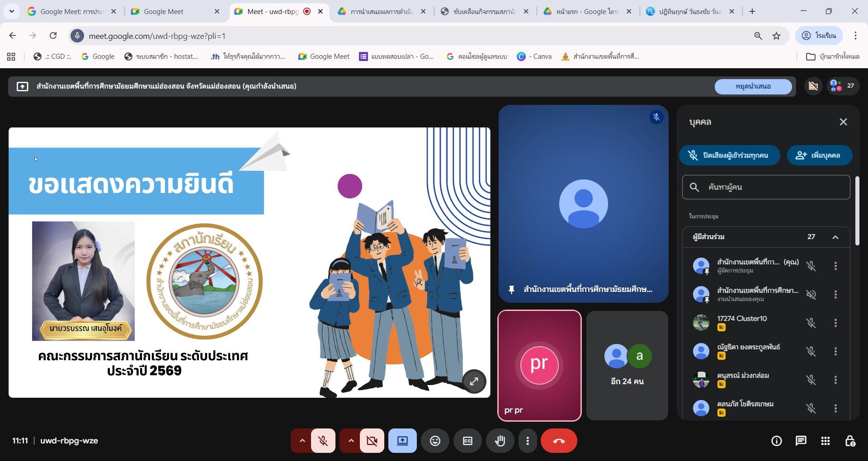Viewport: 868px width, 461px height.
Task: Click the red leave call button
Action: [559, 441]
